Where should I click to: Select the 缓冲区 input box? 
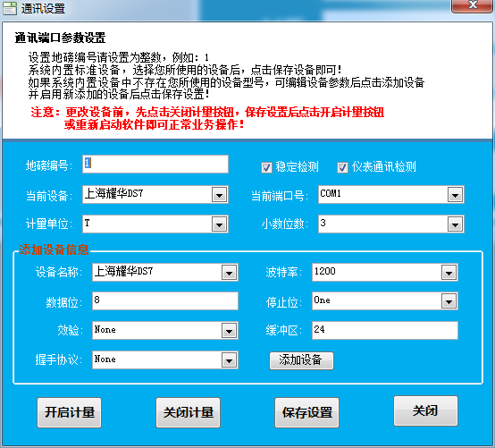tap(385, 331)
